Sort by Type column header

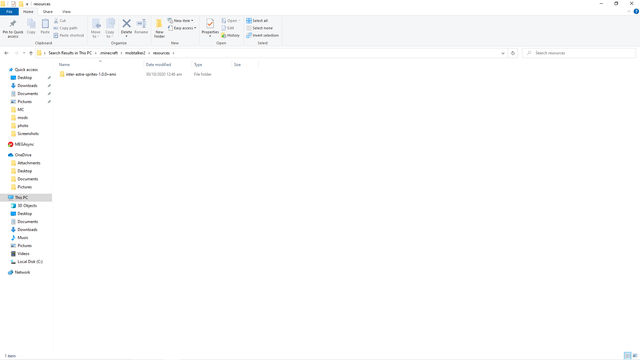[x=198, y=64]
